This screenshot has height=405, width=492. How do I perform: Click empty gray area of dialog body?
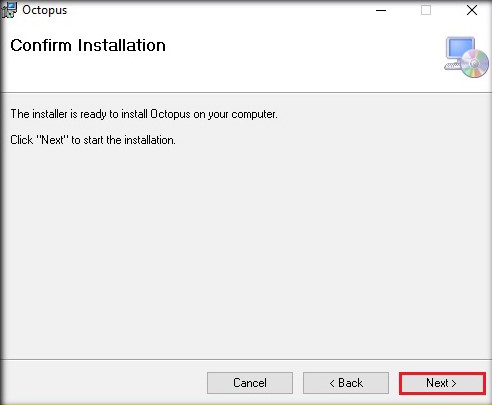click(x=246, y=250)
